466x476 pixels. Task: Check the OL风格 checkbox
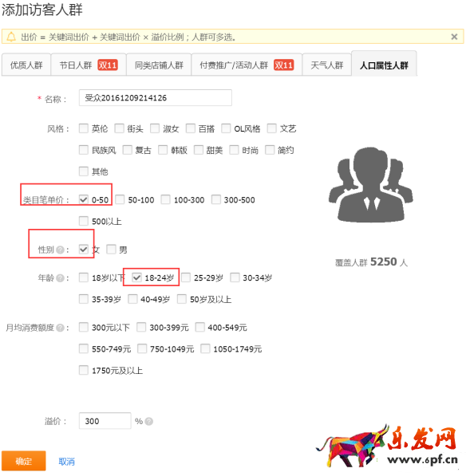pyautogui.click(x=226, y=128)
